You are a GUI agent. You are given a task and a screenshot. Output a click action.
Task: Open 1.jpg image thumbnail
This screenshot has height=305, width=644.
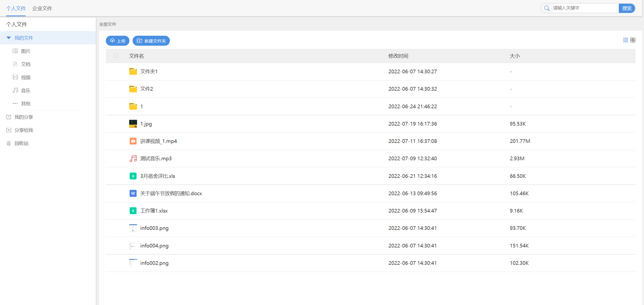click(x=133, y=124)
